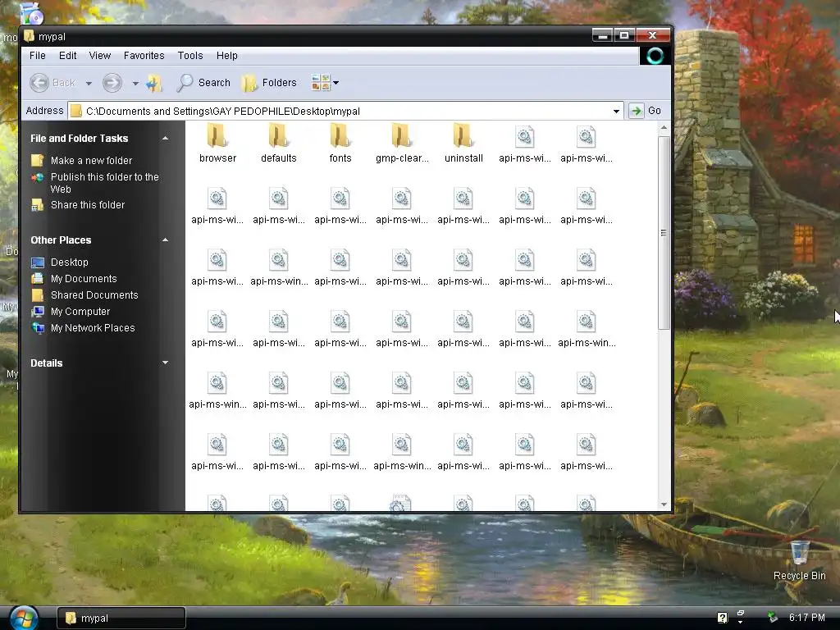Click the 6:17 PM taskbar clock

point(807,618)
